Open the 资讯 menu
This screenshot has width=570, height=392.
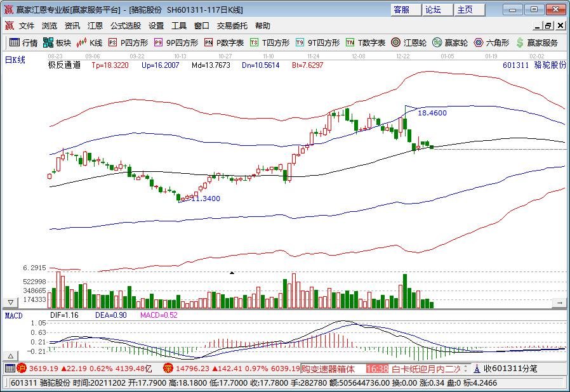pos(72,25)
